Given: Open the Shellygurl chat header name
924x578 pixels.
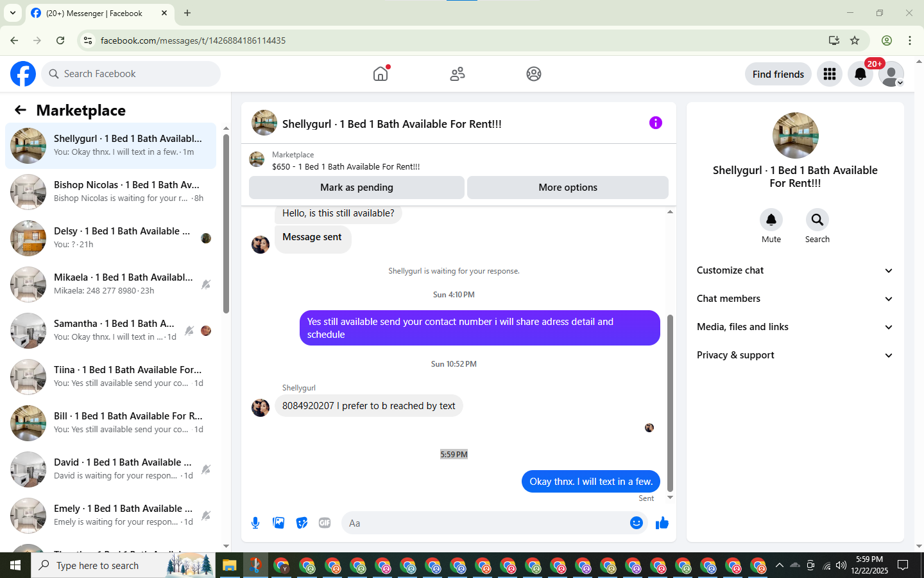Looking at the screenshot, I should [x=392, y=124].
